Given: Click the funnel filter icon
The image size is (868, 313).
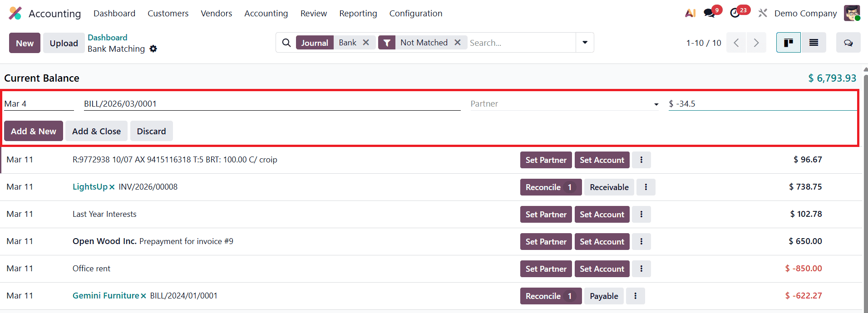Looking at the screenshot, I should [x=387, y=43].
